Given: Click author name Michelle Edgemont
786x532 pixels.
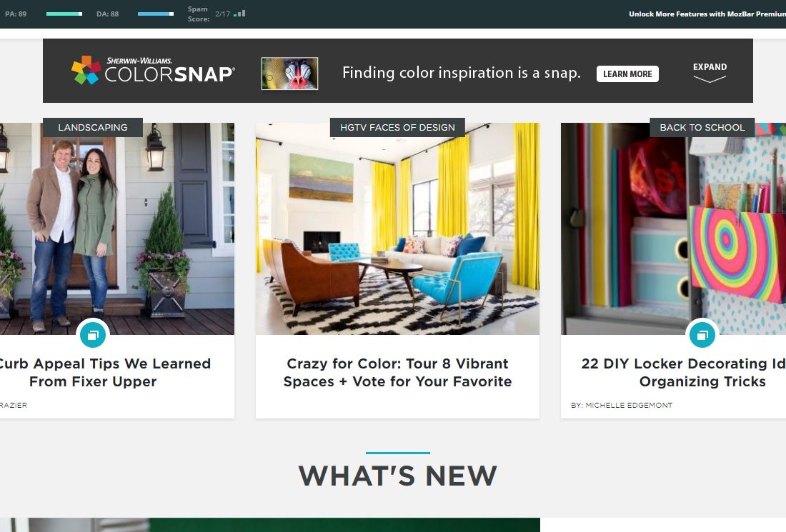Looking at the screenshot, I should (629, 405).
